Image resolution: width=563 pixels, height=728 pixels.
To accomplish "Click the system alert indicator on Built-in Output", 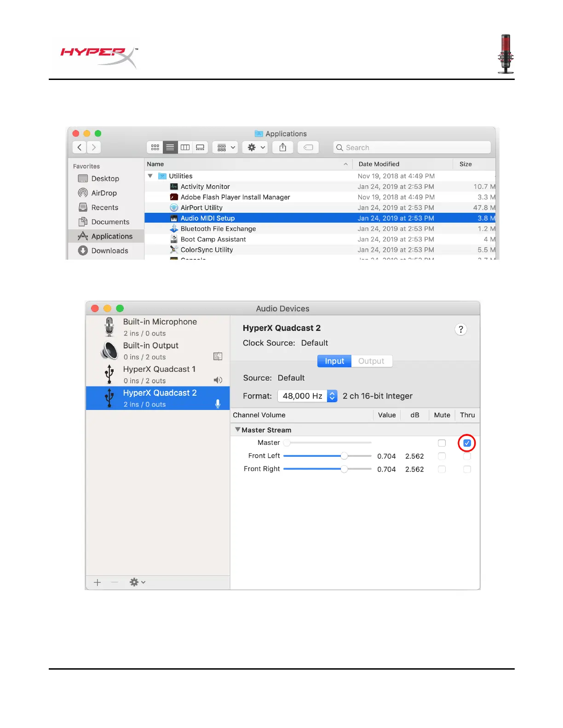I will pyautogui.click(x=218, y=357).
